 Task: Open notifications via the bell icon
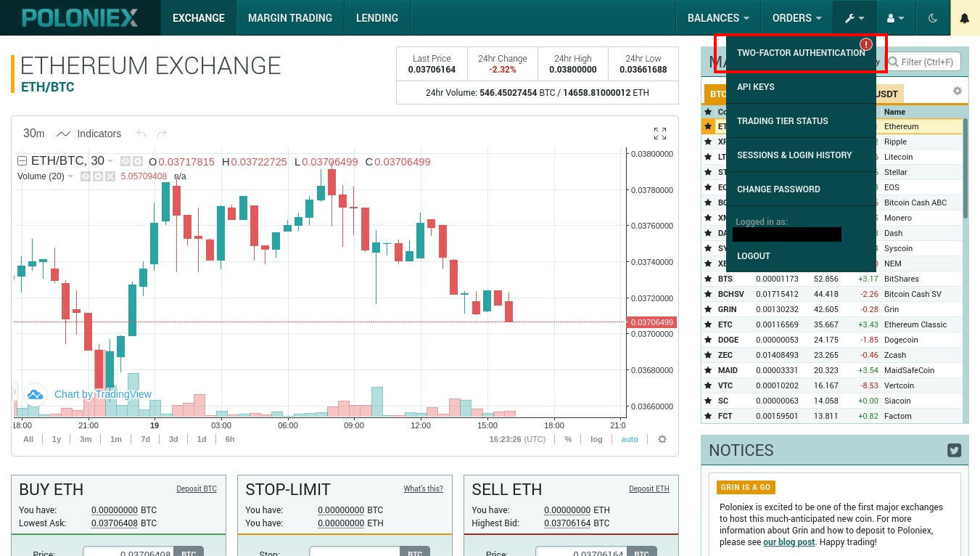pos(964,18)
